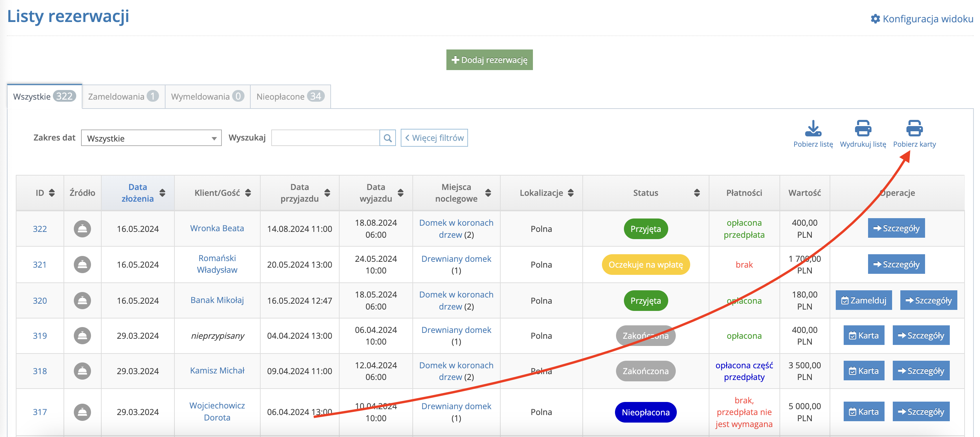
Task: Open Szczegóły for reservation 317
Action: point(921,412)
